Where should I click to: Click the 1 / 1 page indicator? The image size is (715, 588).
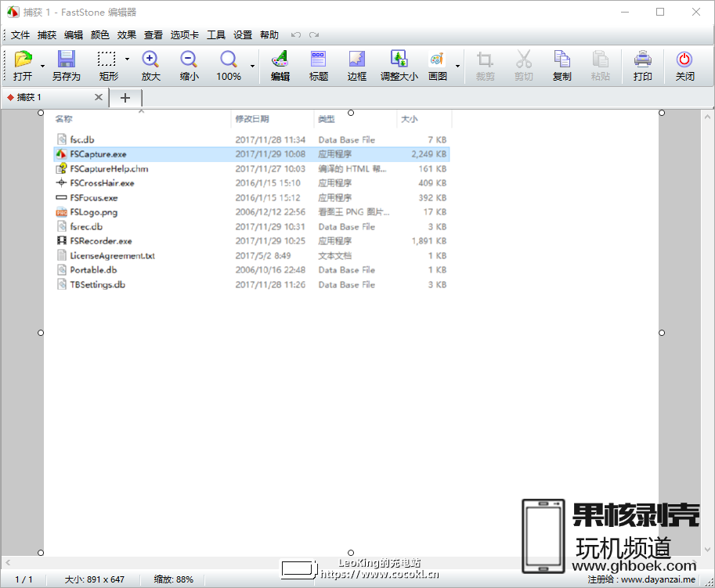(x=23, y=579)
